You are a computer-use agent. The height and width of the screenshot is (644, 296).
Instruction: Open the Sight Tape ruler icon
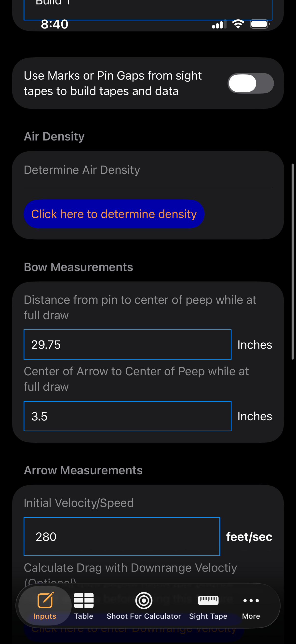coord(208,600)
